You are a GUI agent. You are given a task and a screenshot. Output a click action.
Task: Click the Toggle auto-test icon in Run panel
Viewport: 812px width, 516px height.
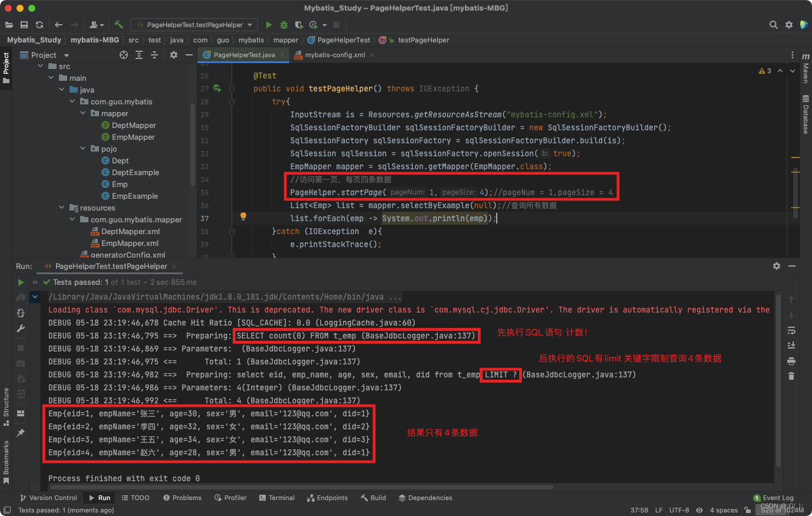(21, 313)
